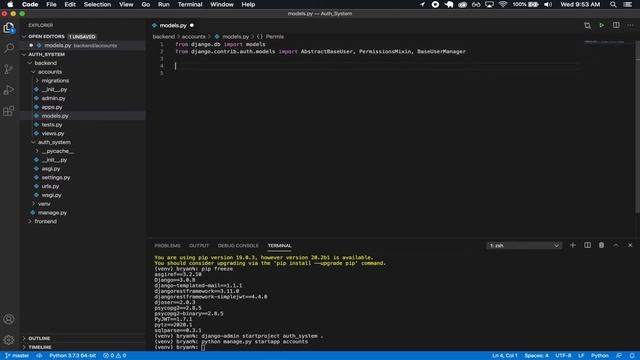This screenshot has width=640, height=360.
Task: Open editor More Actions ellipsis
Action: click(x=630, y=25)
